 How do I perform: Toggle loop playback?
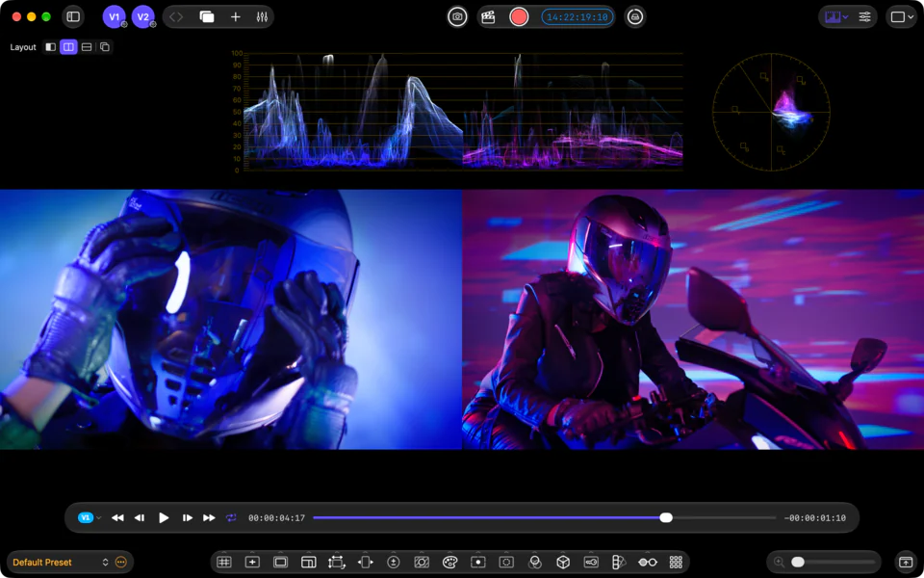tap(230, 518)
